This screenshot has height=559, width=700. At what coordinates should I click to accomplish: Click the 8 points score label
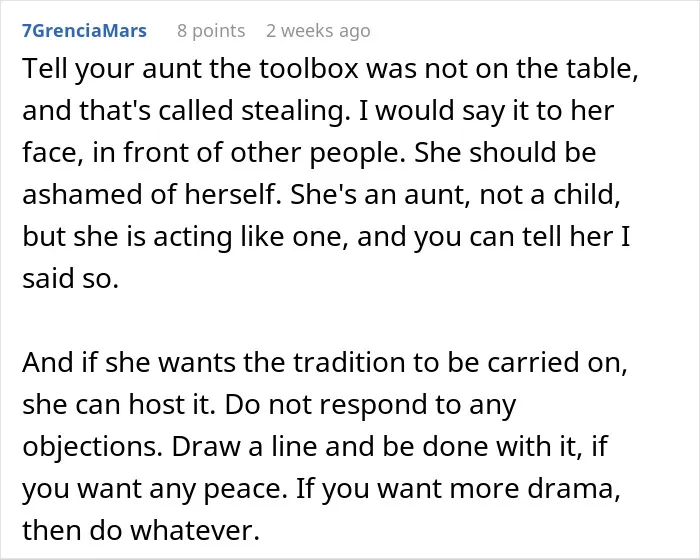pos(211,31)
